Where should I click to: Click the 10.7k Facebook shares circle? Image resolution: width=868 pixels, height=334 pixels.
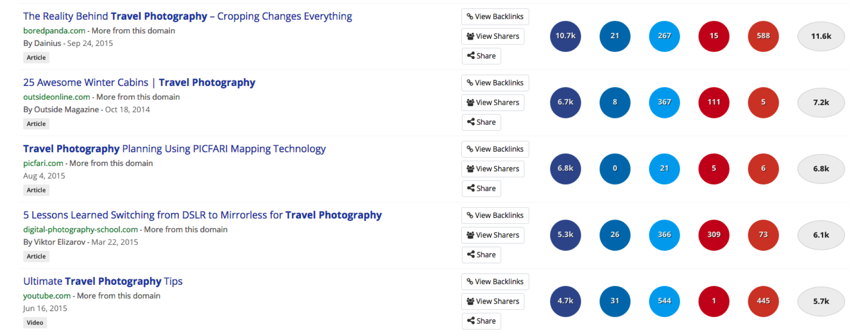click(565, 36)
